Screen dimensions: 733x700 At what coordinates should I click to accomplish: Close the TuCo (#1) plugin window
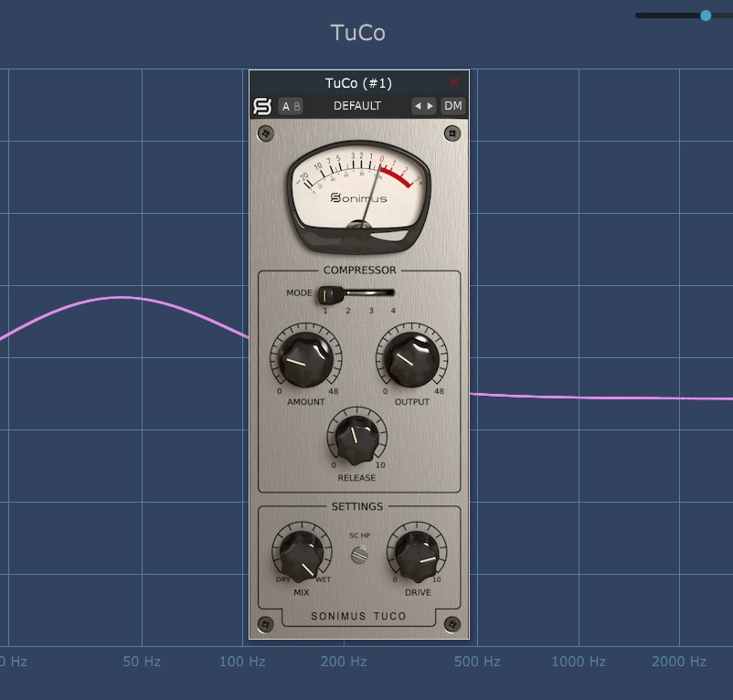pos(454,83)
